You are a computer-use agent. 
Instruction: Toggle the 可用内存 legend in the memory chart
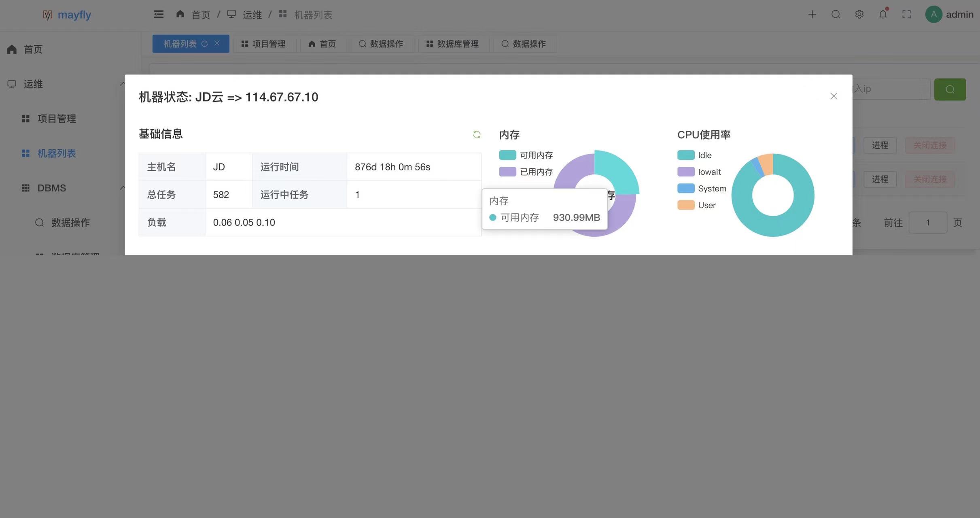526,155
